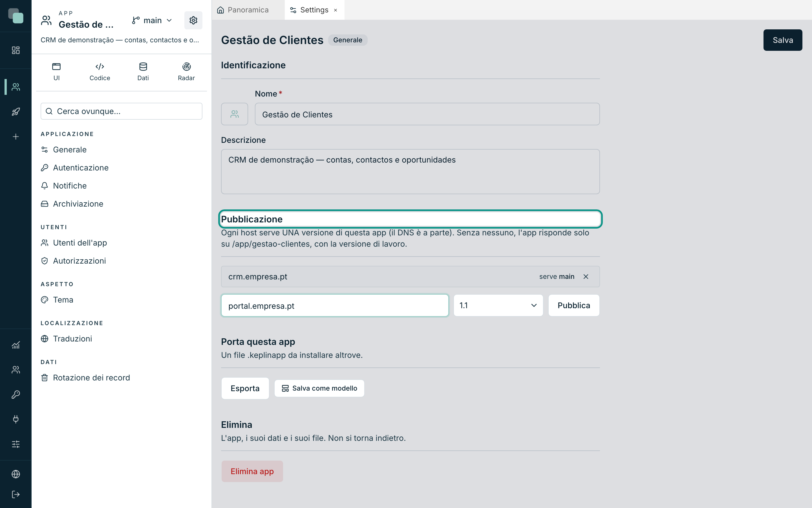Close the Settings tab
The image size is (812, 508).
pyautogui.click(x=336, y=10)
